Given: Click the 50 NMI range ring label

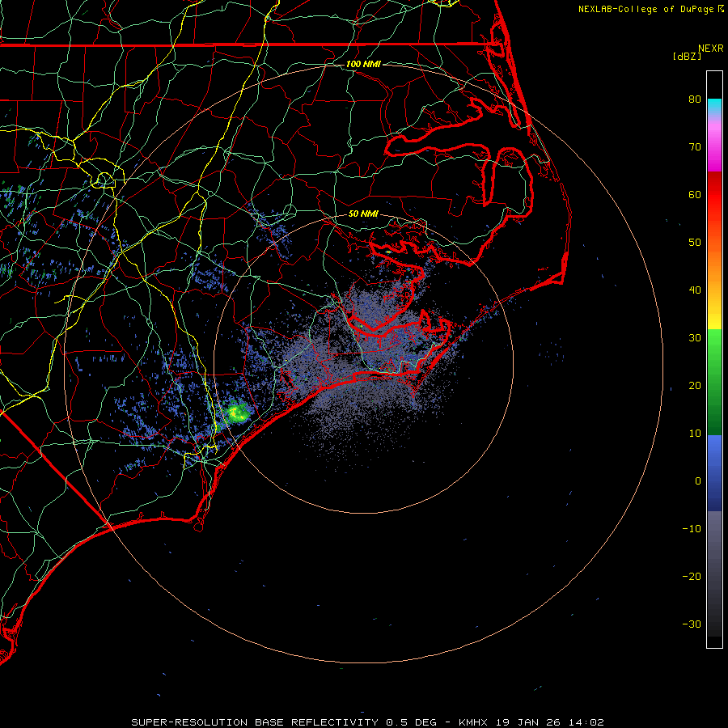Looking at the screenshot, I should (363, 214).
